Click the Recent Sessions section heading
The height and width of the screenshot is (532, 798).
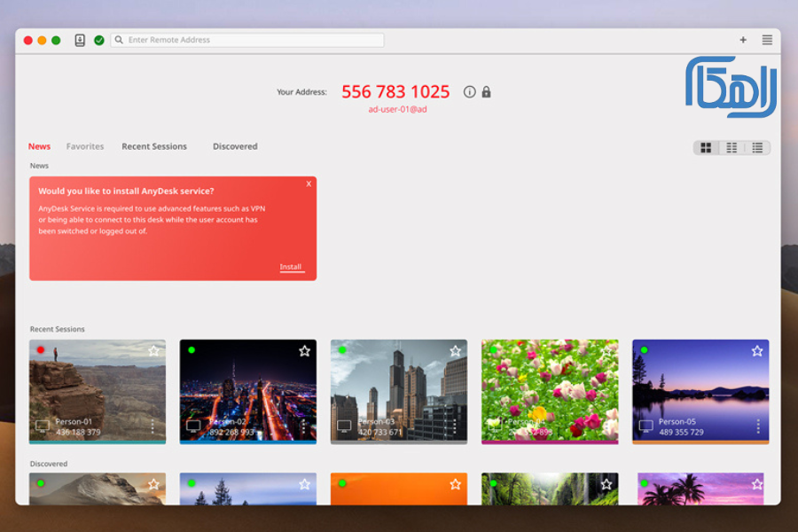tap(57, 329)
